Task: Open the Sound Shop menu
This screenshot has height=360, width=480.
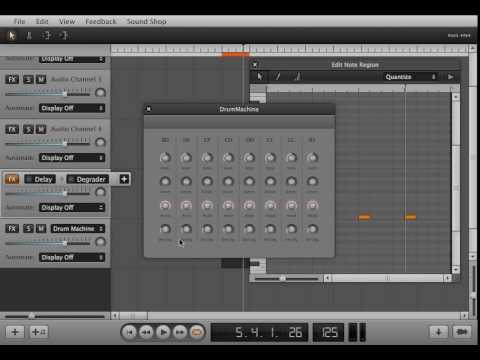Action: (147, 21)
